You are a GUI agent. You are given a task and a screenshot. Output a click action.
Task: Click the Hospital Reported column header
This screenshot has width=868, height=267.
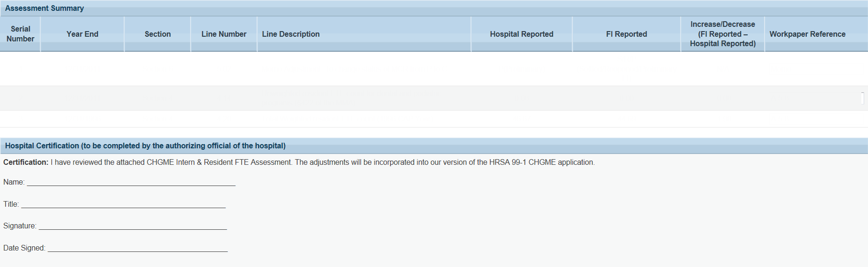(x=521, y=34)
